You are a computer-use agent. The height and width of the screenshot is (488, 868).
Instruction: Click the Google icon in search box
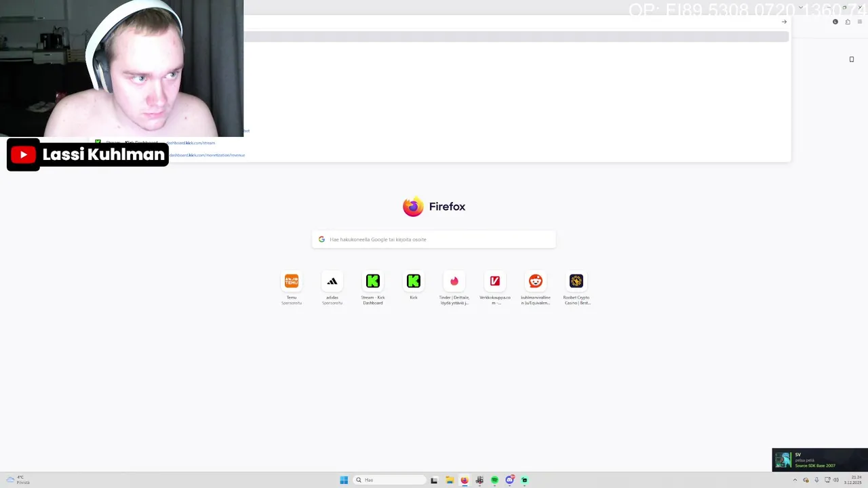[321, 239]
